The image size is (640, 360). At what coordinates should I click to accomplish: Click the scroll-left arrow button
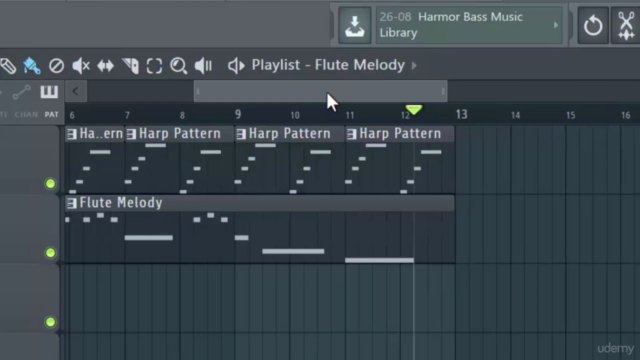pos(76,91)
